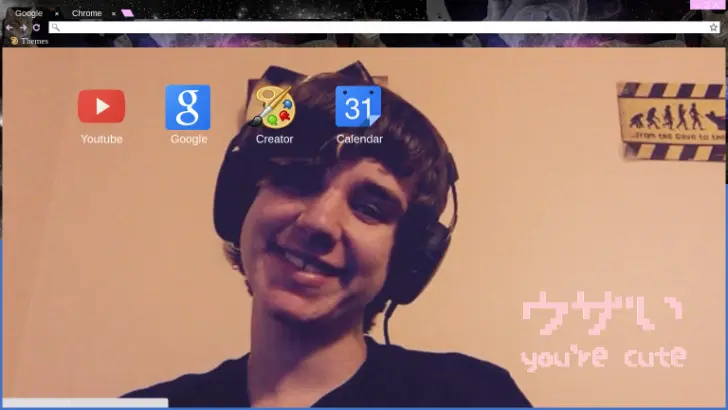Viewport: 728px width, 410px height.
Task: Open a new tab with the pink button
Action: (127, 13)
